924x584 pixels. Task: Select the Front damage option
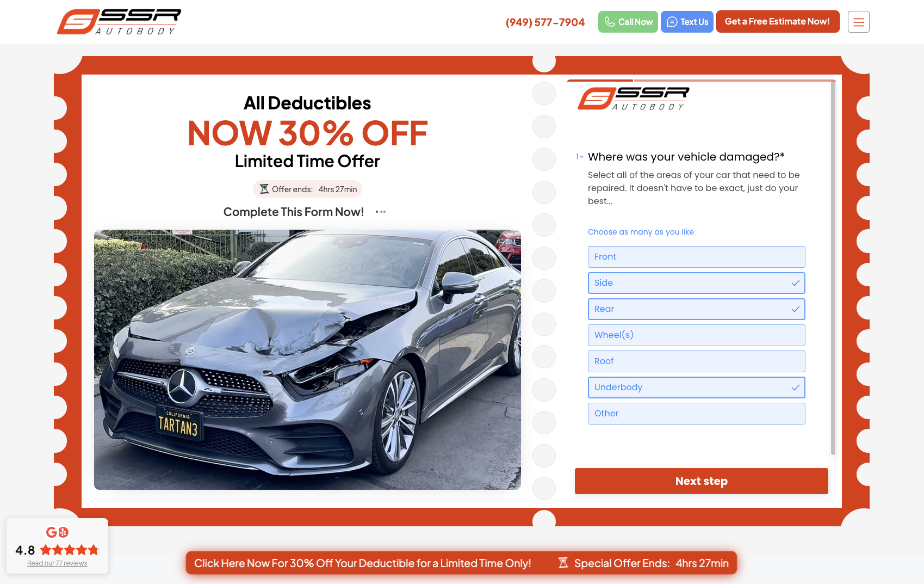point(696,257)
